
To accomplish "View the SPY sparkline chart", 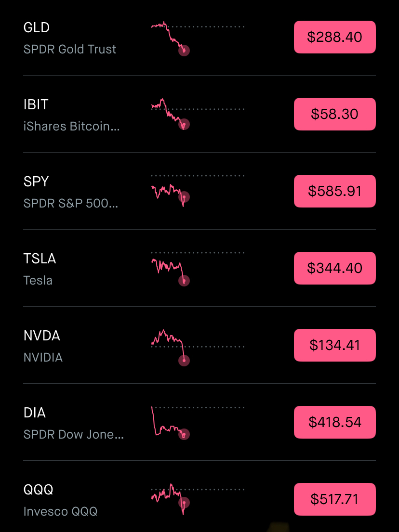I will tap(198, 190).
